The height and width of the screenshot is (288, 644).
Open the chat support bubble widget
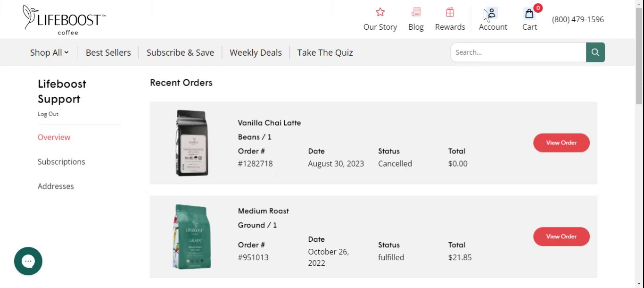pos(28,261)
